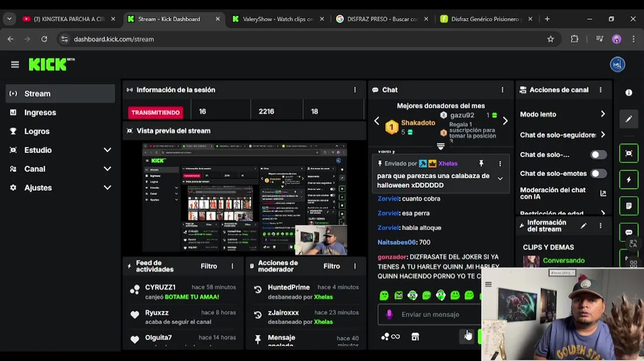
Task: Switch to Disfraz Genérico Prisionero tab
Action: click(486, 19)
